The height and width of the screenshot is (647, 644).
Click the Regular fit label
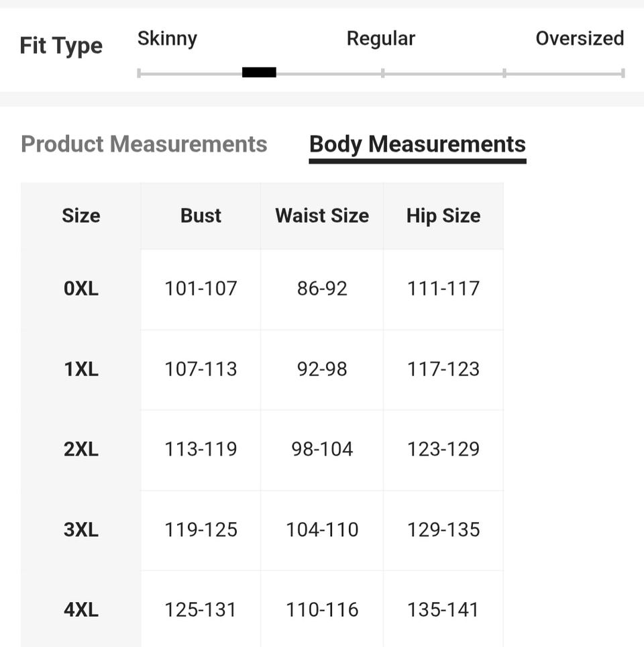point(380,38)
